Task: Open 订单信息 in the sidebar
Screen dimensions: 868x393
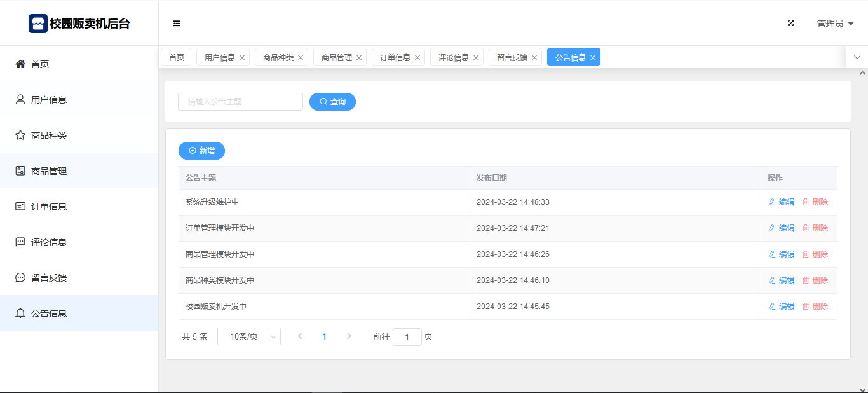Action: click(x=48, y=207)
